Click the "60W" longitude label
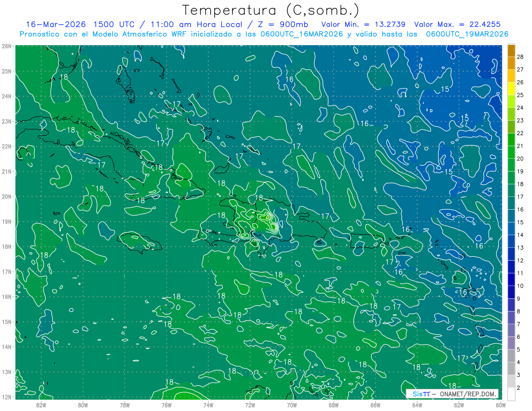The image size is (532, 411). click(x=501, y=404)
